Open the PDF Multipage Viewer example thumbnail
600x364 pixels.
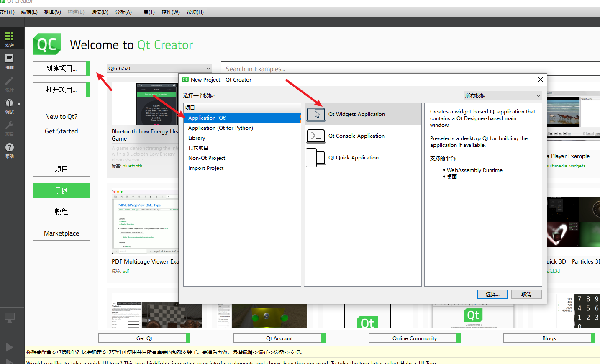coord(145,221)
